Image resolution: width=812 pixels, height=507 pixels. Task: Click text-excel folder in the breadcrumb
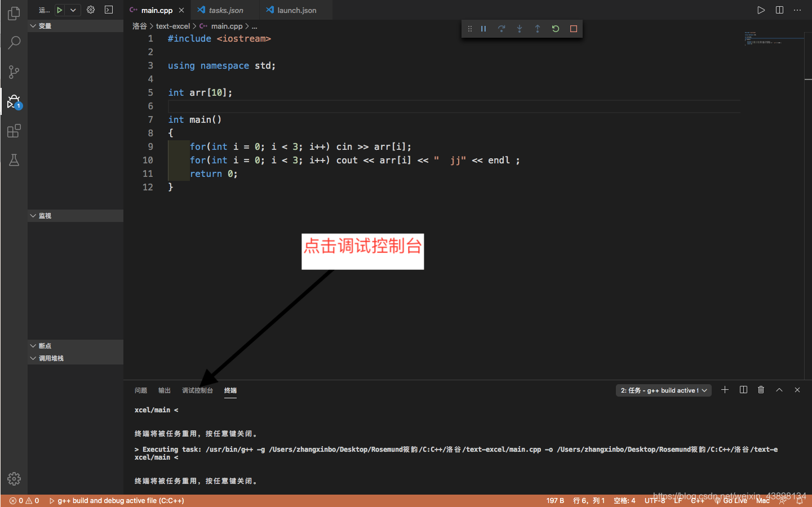coord(173,26)
